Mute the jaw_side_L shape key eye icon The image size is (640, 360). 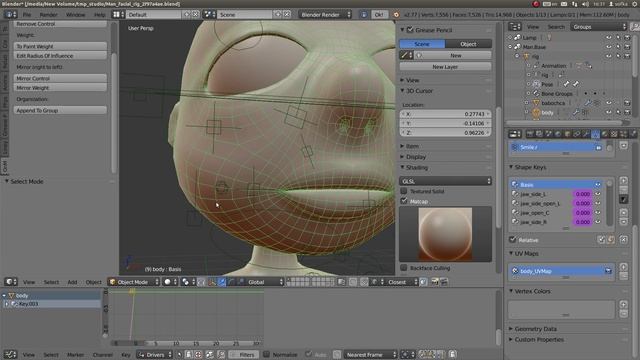pos(598,194)
